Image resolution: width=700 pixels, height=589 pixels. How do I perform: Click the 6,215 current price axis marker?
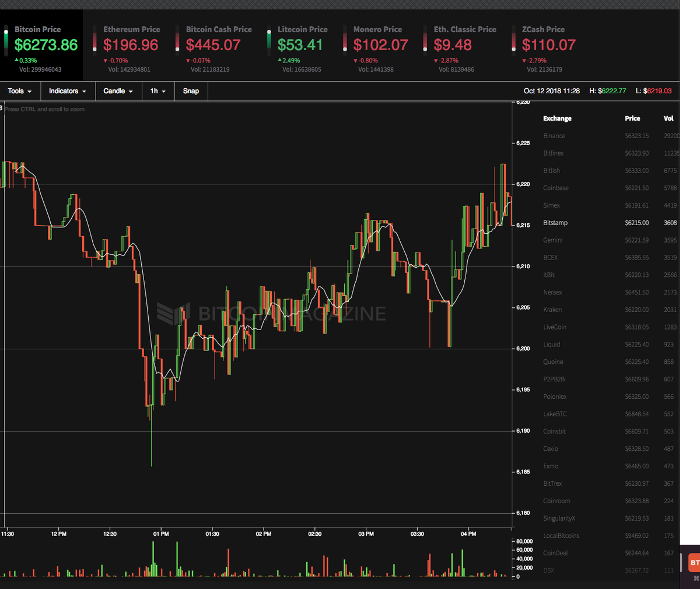[x=522, y=225]
